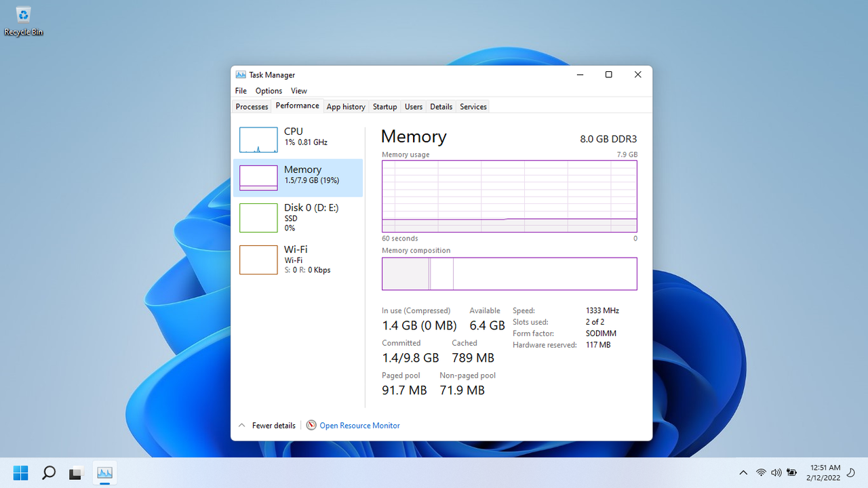Click the battery tray icon
The height and width of the screenshot is (488, 868).
coord(791,472)
